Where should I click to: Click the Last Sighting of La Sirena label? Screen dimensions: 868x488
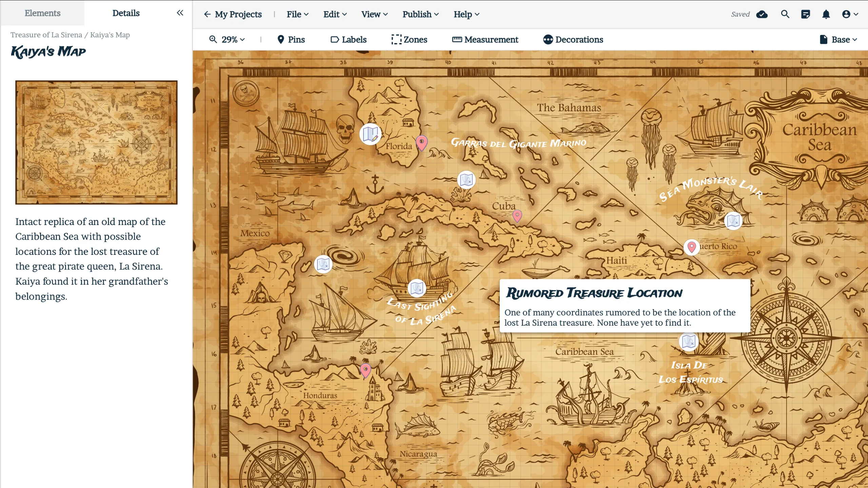[422, 309]
